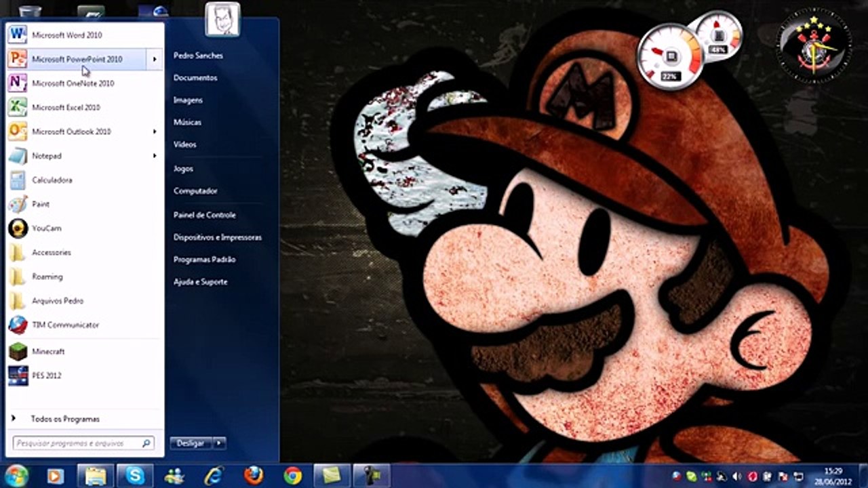Click the taskbar clock showing 15:29
The image size is (868, 488).
point(833,475)
